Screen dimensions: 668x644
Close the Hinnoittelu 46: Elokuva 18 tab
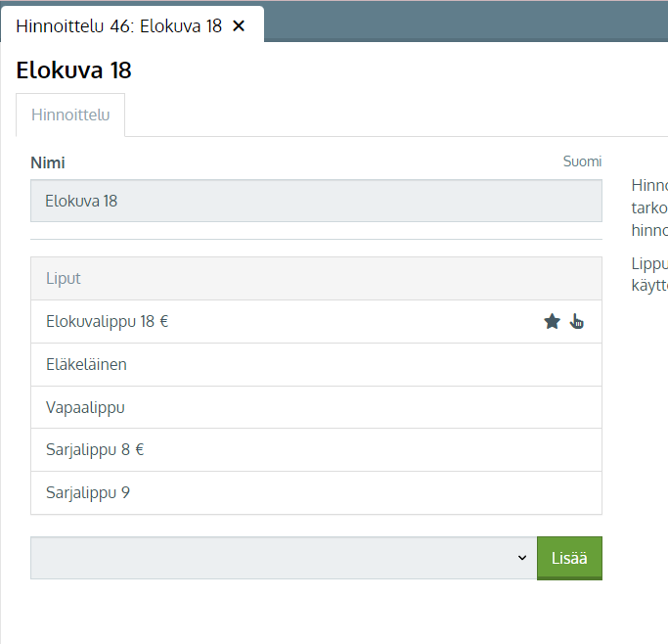(239, 25)
